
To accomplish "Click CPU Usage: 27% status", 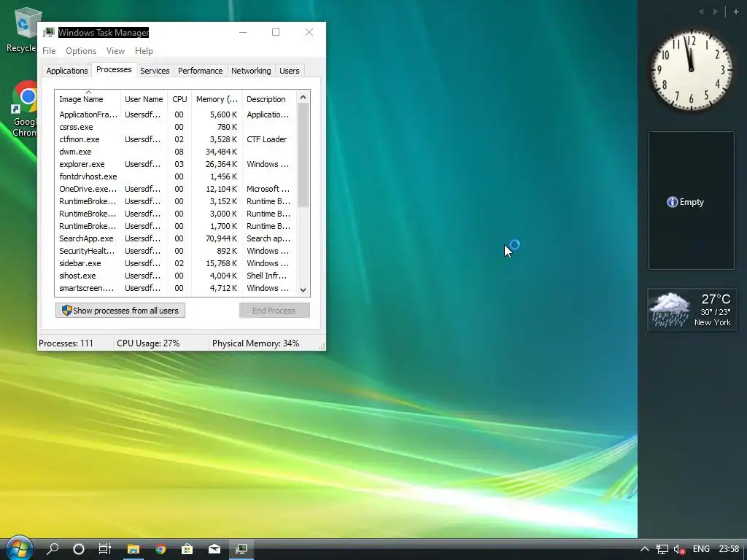I will (x=148, y=343).
